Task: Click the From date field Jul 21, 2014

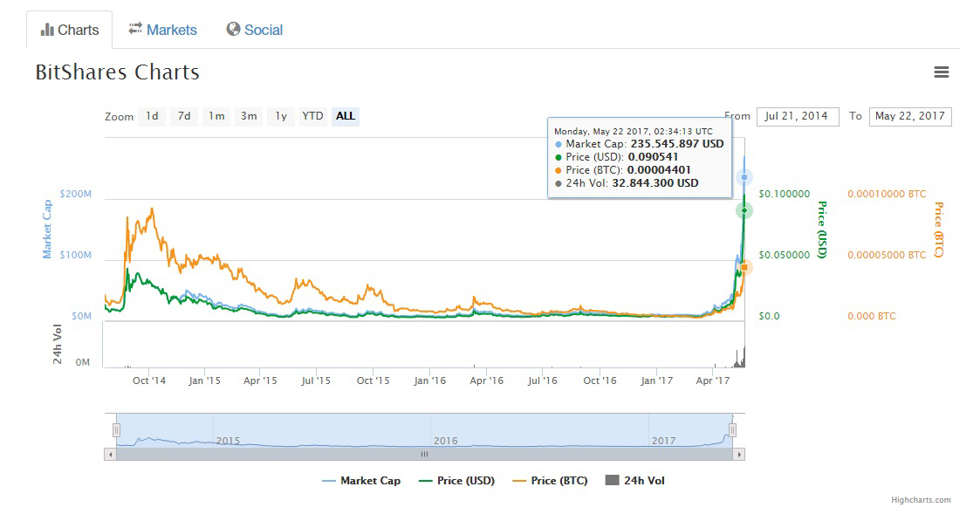Action: (798, 116)
